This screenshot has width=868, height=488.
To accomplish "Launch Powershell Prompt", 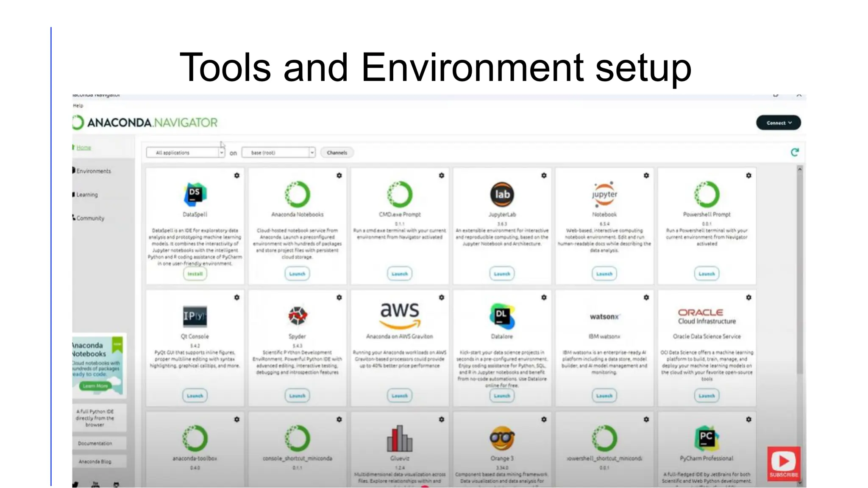I will (x=707, y=274).
